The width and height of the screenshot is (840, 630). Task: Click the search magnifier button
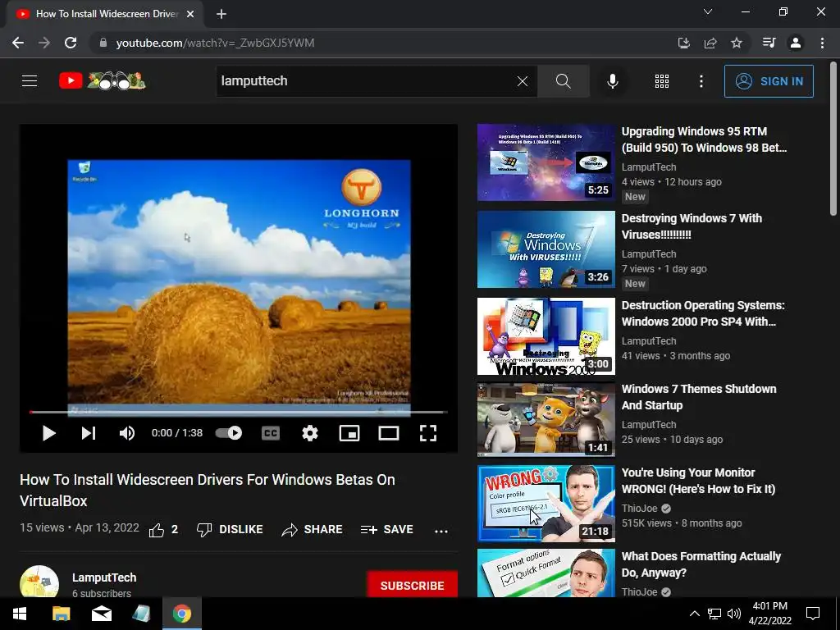point(563,81)
